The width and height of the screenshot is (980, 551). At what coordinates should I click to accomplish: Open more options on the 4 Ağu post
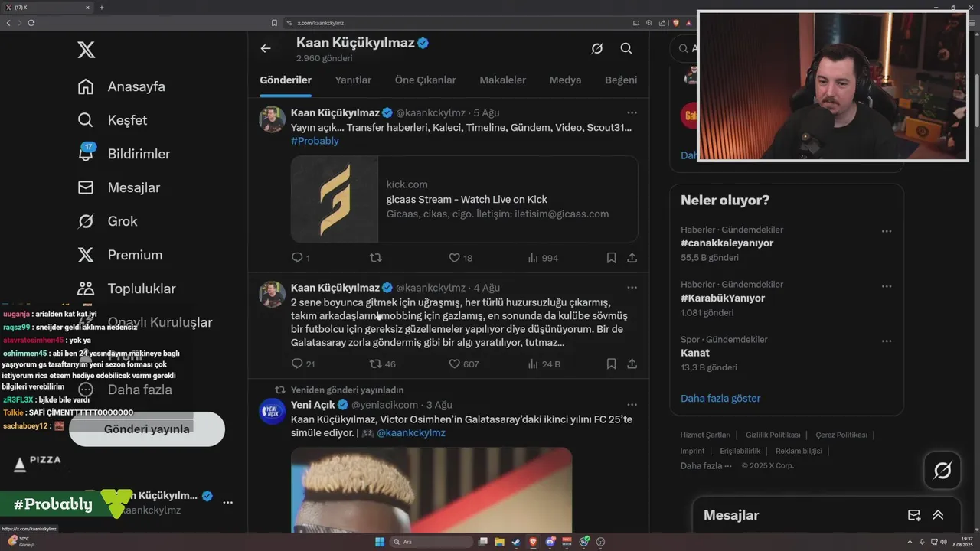click(x=632, y=288)
